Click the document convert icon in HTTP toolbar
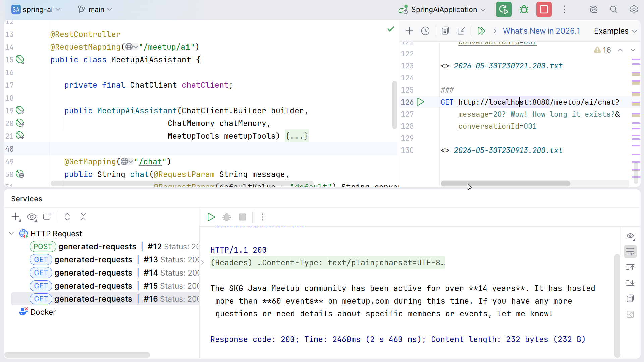This screenshot has height=362, width=644. [x=445, y=31]
